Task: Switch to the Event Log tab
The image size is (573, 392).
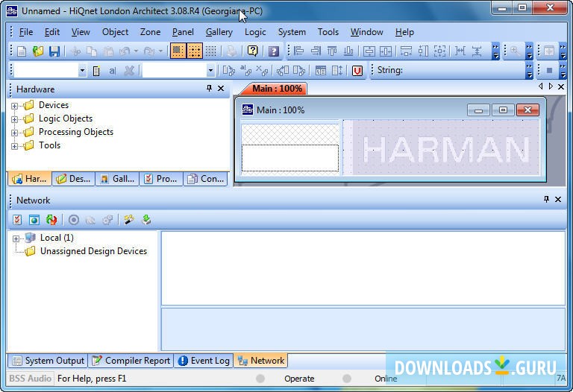Action: tap(204, 361)
